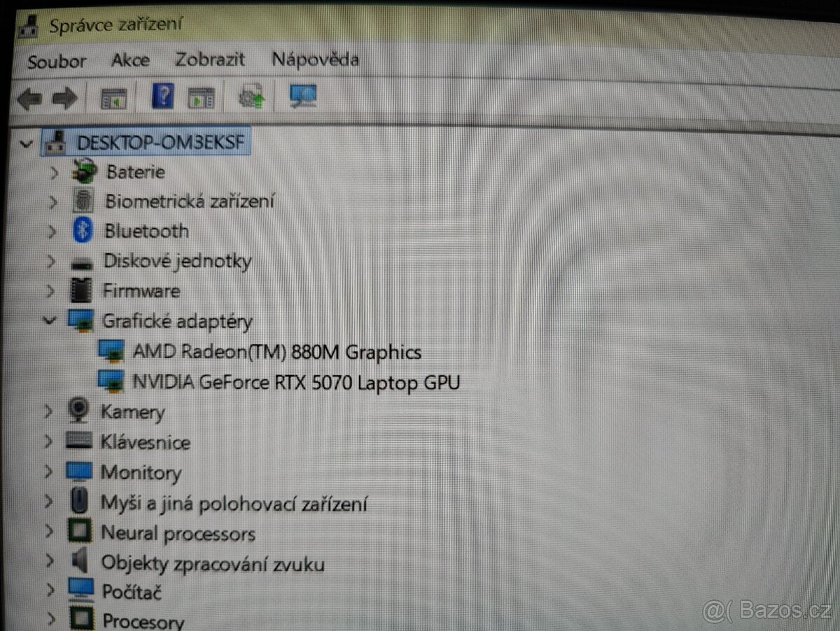Screen dimensions: 840x631
Task: Click the computer icon beside DESKTOP-OM3EKSF
Action: click(x=55, y=143)
